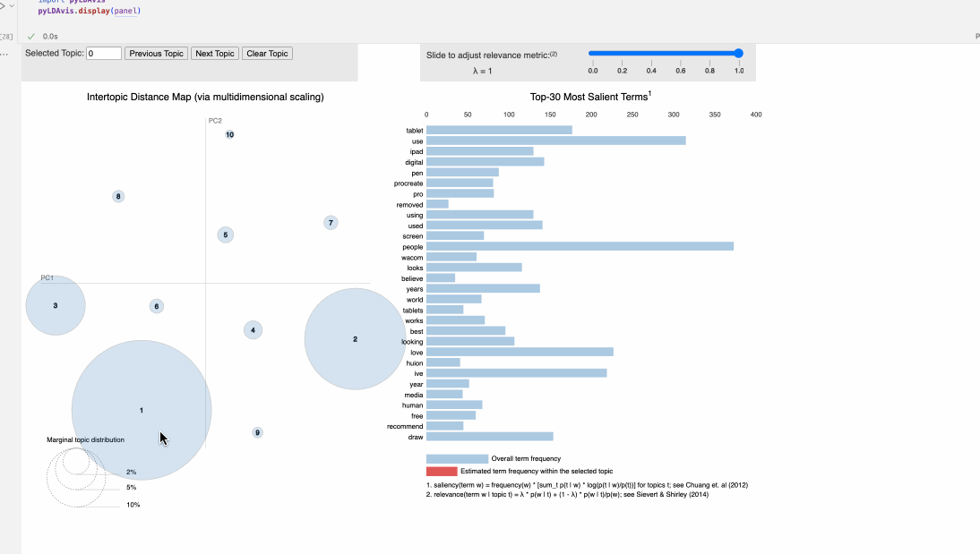Click the term label 'world'

click(415, 300)
